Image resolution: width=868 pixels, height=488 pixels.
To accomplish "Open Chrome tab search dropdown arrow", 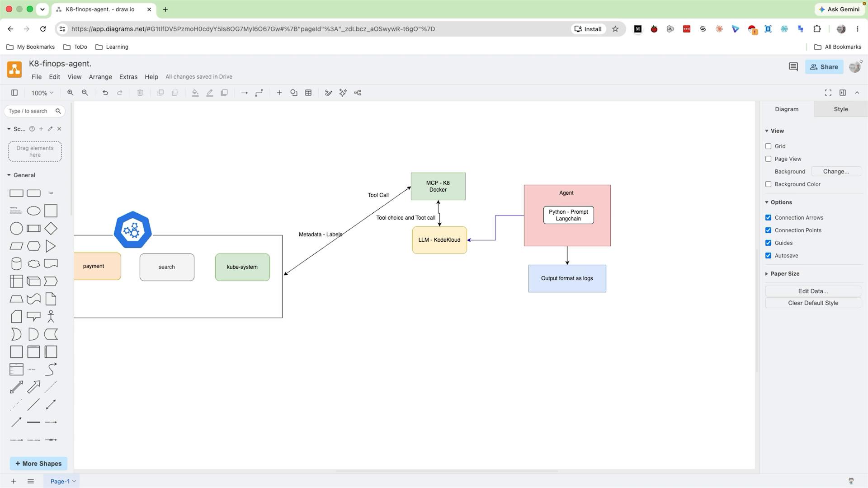I will click(42, 9).
